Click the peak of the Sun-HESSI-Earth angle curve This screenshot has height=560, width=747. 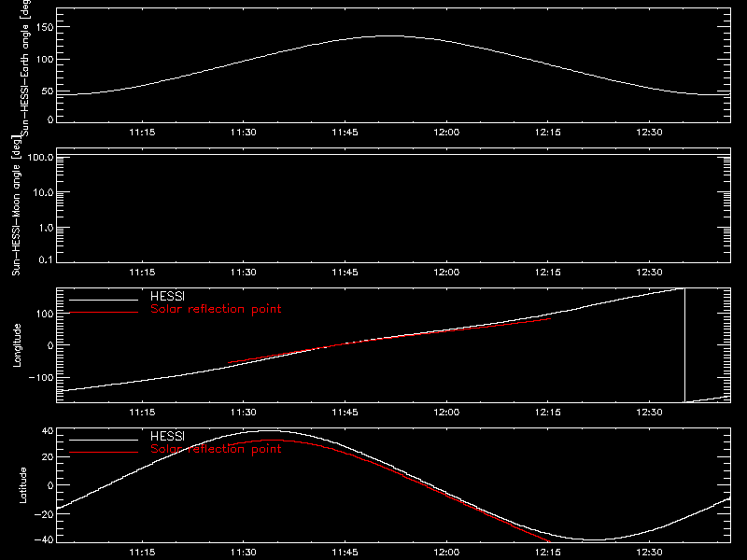tap(390, 35)
